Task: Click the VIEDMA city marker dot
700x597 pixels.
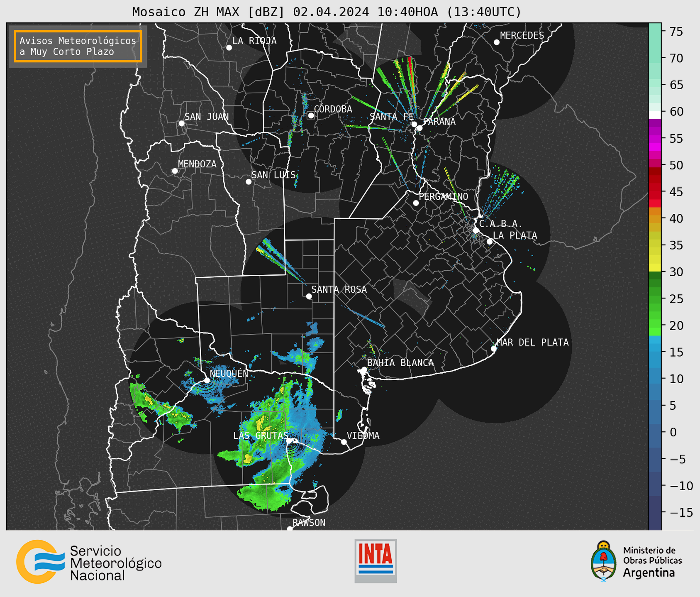Action: (344, 442)
